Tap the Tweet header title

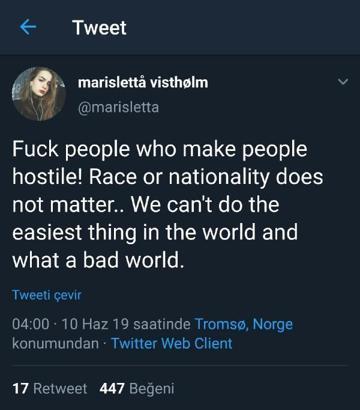(100, 27)
